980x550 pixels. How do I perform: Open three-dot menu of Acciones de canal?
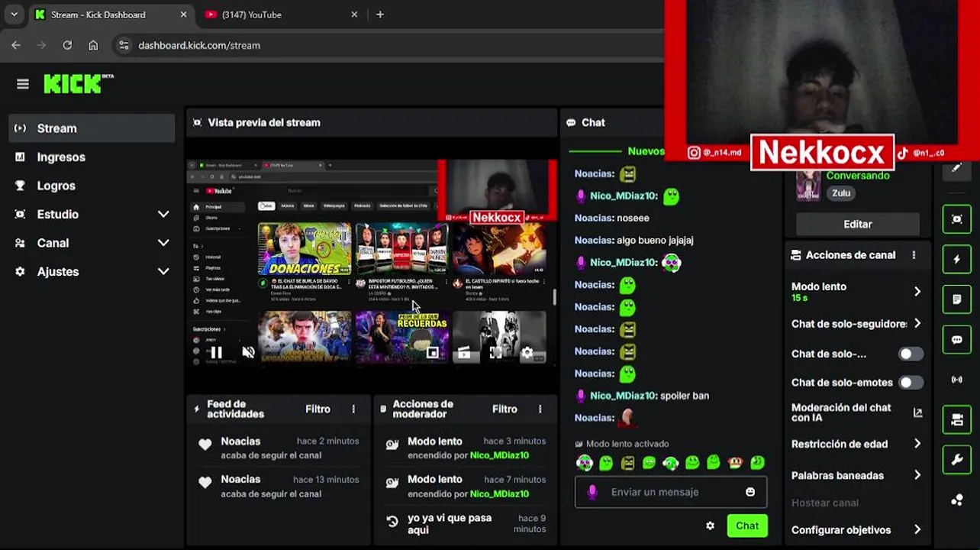pos(914,255)
